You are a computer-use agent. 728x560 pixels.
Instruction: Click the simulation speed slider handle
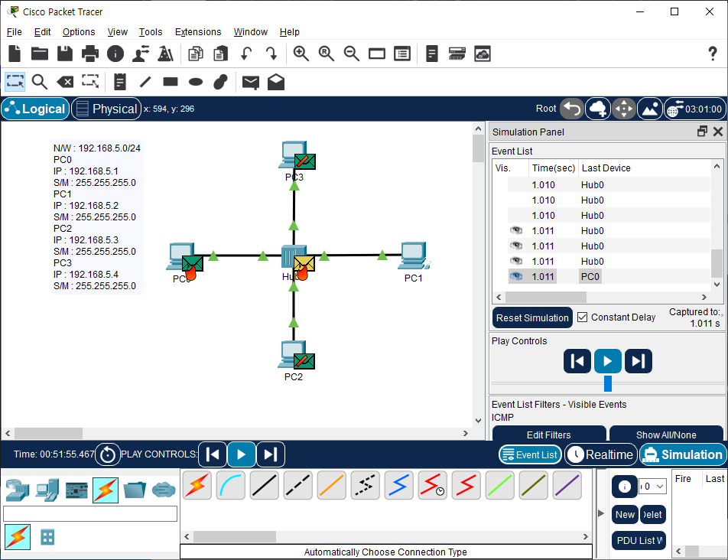[607, 384]
